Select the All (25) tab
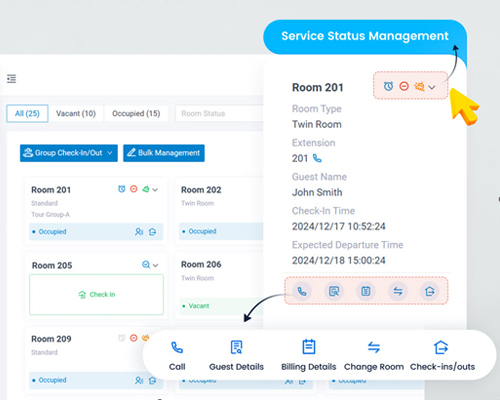 coord(27,113)
